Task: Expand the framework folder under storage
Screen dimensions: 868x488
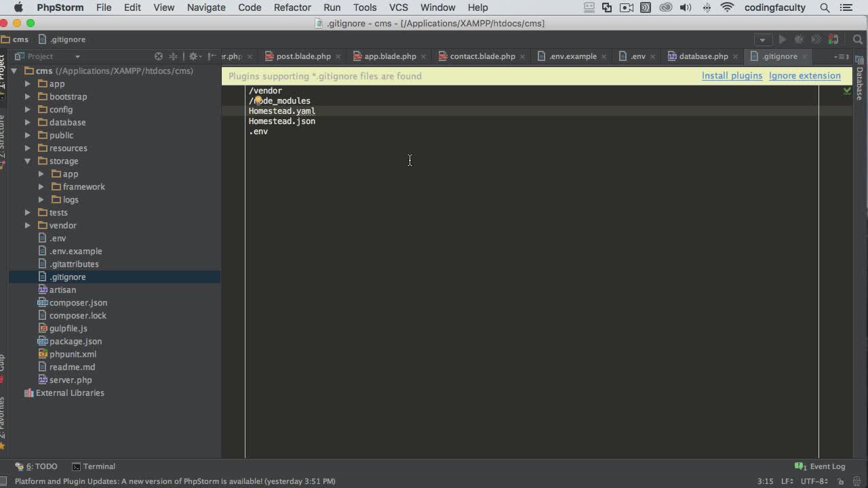Action: pyautogui.click(x=41, y=187)
